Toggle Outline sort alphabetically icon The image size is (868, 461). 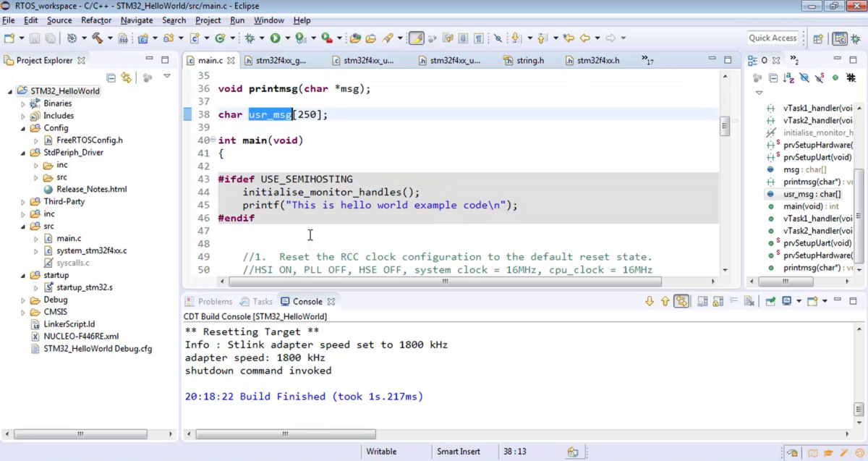coord(788,78)
